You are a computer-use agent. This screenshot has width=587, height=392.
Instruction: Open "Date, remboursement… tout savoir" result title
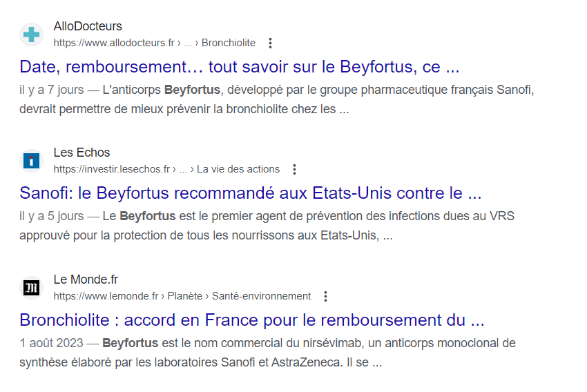[x=239, y=67]
